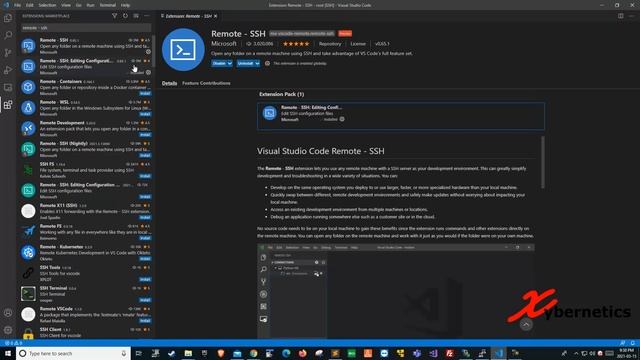Open the View menu
This screenshot has width=640, height=360.
point(66,5)
